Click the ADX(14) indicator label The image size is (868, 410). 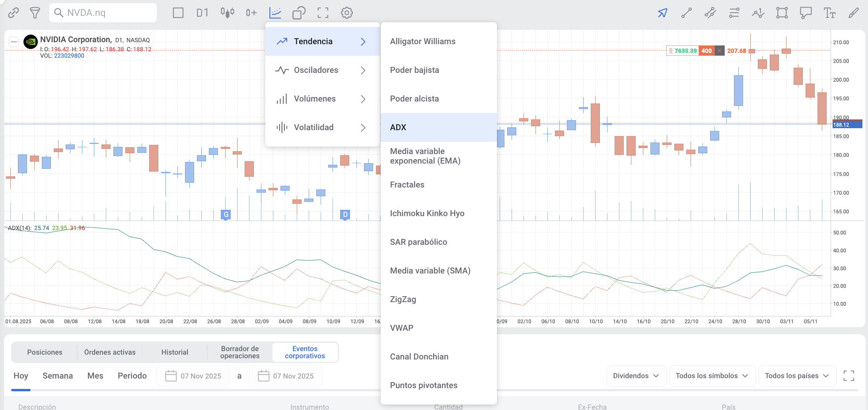coord(19,228)
